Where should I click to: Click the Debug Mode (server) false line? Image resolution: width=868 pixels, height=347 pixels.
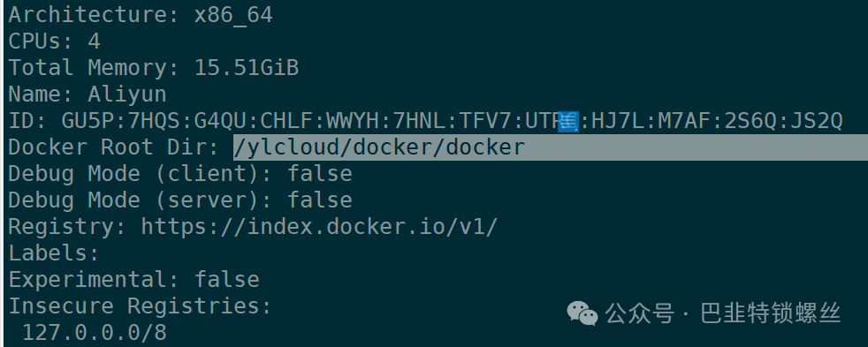click(x=180, y=200)
